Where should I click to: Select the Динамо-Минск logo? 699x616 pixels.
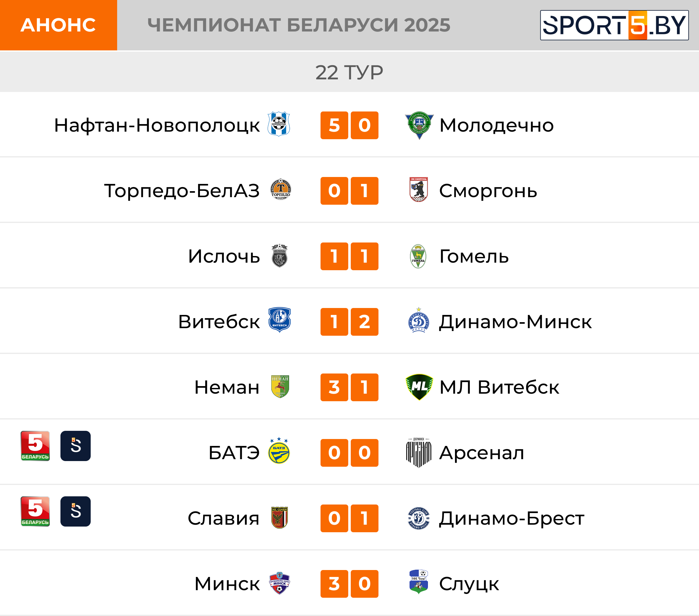pos(418,320)
